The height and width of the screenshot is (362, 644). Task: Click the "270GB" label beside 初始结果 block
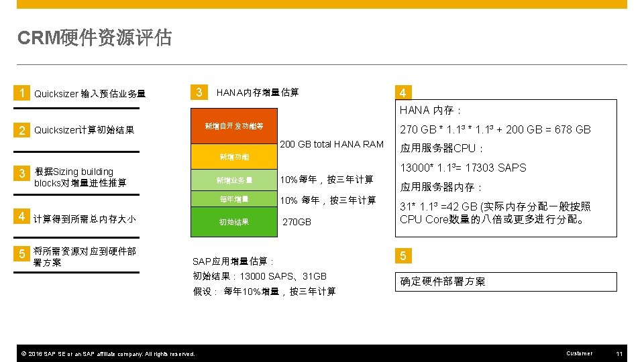(x=297, y=222)
